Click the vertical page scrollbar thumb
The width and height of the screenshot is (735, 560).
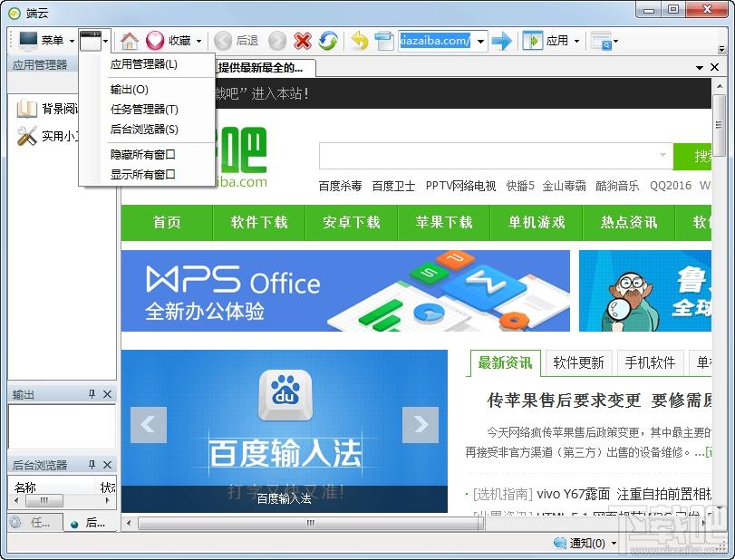pyautogui.click(x=719, y=125)
